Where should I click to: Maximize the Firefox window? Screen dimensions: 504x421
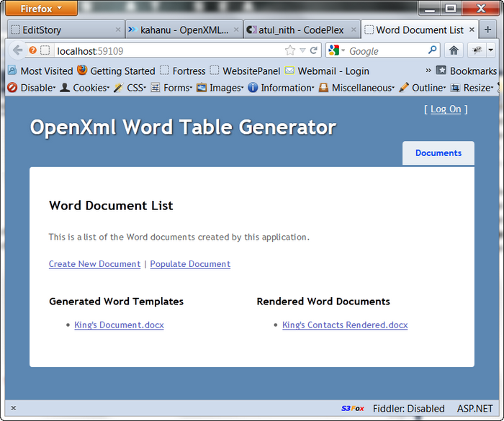451,8
